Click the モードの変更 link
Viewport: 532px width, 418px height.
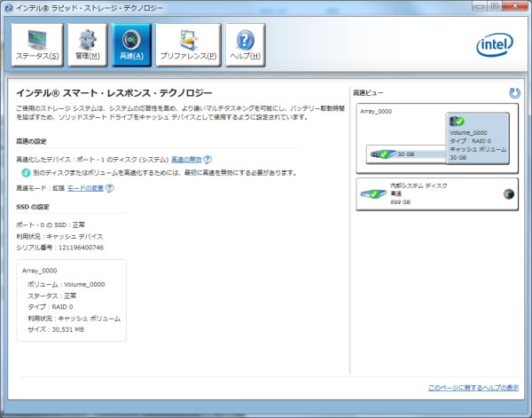[85, 188]
